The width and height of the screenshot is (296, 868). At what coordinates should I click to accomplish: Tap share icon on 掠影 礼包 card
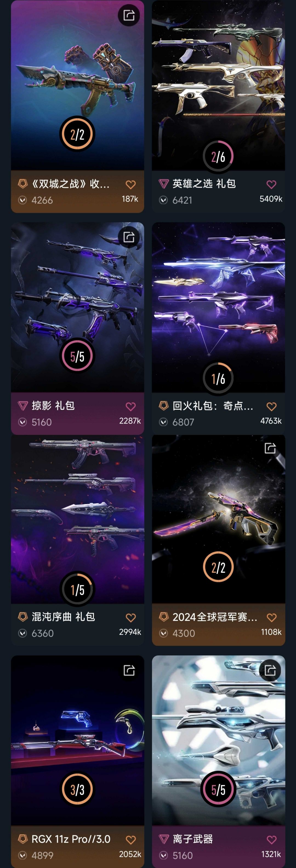coord(129,237)
